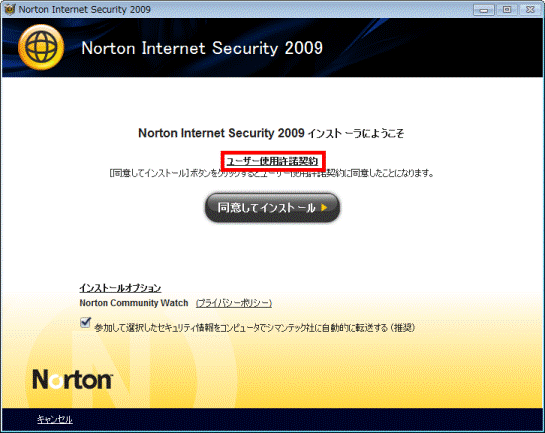Click the Norton Internet Security 2009 banner title
Viewport: 545px width, 433px height.
coord(202,48)
